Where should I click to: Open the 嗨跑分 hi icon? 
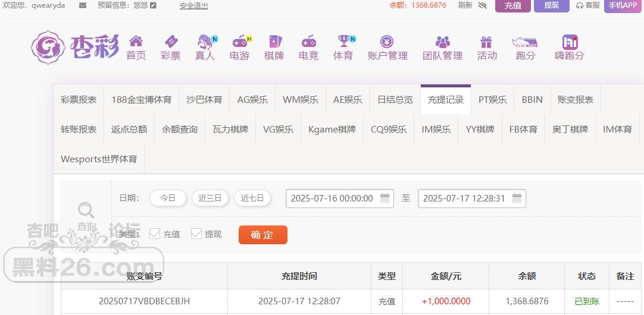point(570,42)
